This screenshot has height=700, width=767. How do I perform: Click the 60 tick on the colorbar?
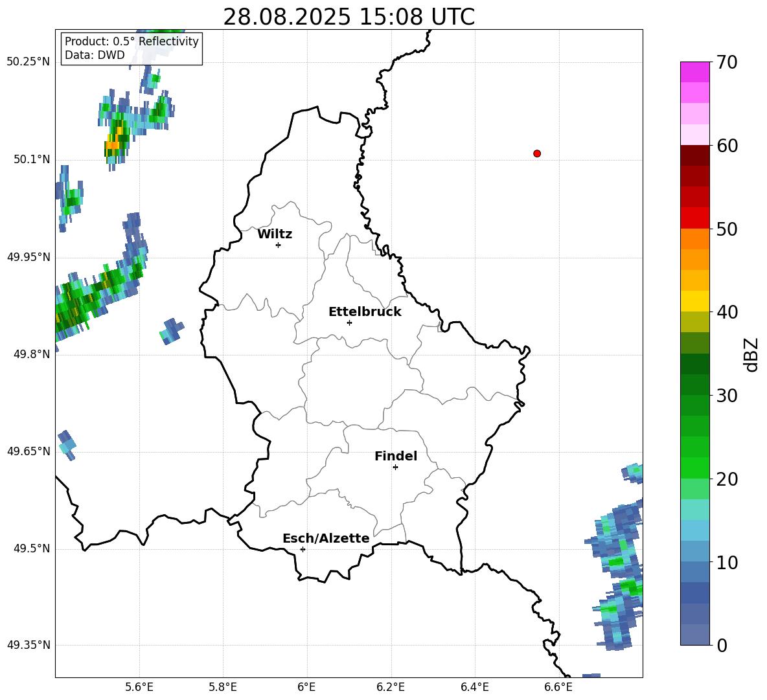726,146
